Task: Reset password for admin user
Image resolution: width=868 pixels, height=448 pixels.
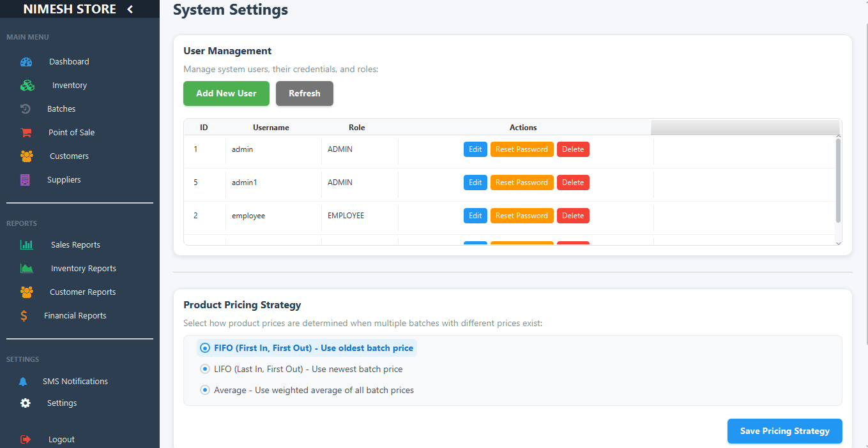Action: (522, 149)
